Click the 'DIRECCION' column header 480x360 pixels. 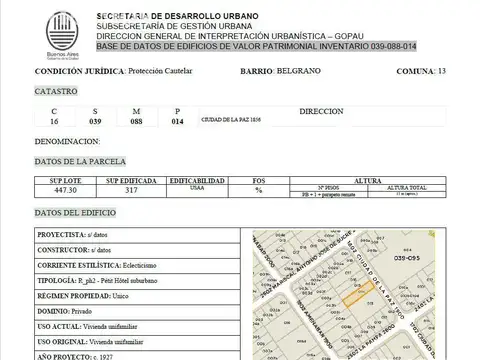[x=321, y=111]
